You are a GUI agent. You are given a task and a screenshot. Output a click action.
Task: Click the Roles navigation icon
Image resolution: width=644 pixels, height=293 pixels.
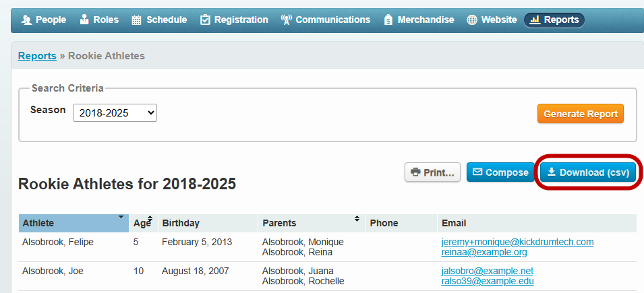[x=84, y=20]
